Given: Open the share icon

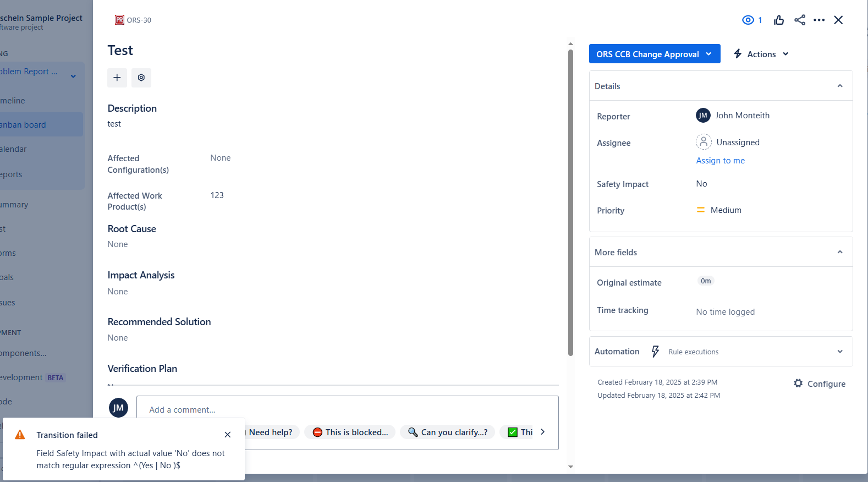Looking at the screenshot, I should pos(800,20).
